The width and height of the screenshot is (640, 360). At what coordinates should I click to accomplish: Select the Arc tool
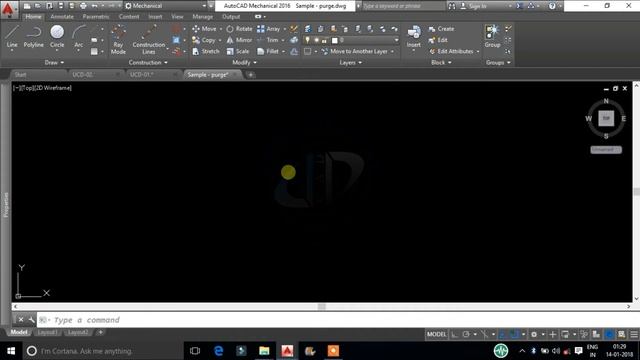click(78, 37)
